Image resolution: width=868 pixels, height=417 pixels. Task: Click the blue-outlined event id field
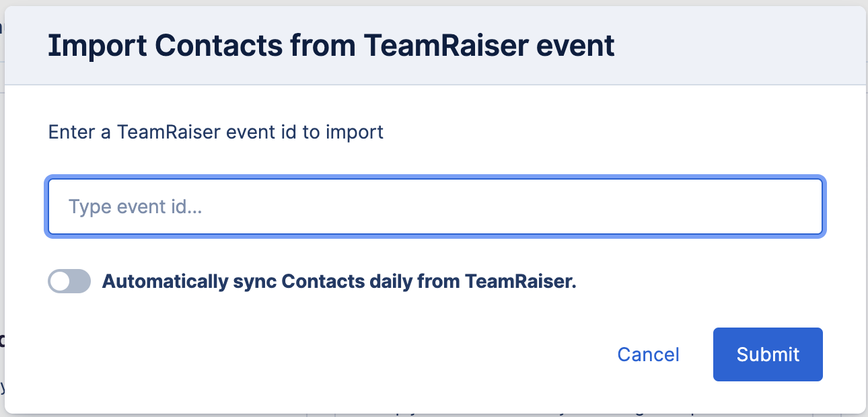click(x=435, y=206)
